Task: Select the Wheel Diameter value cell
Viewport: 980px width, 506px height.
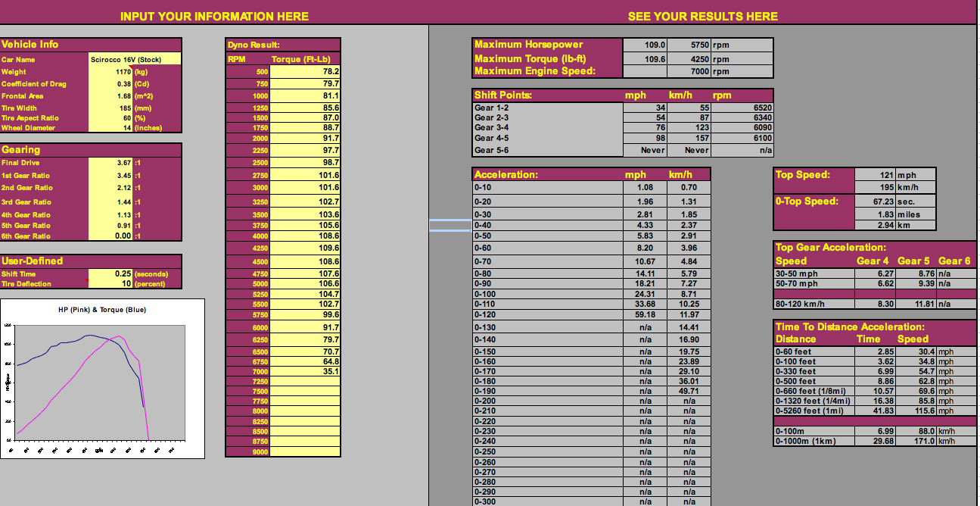Action: pos(111,128)
